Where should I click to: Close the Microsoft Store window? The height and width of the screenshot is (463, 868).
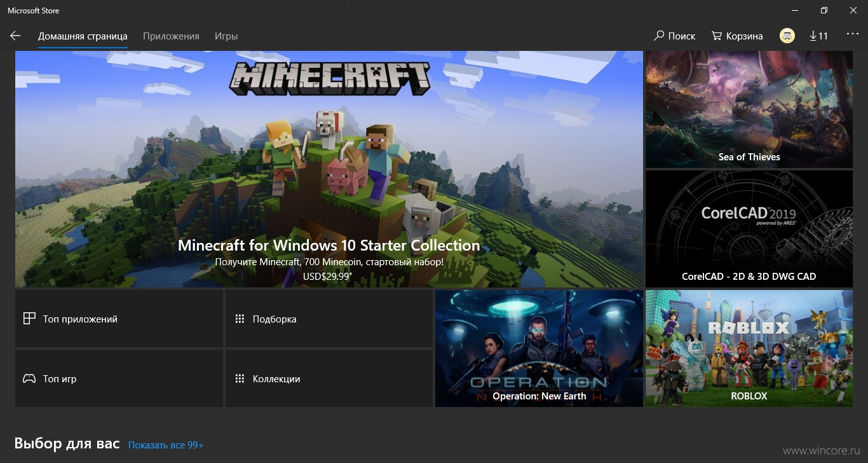tap(853, 10)
